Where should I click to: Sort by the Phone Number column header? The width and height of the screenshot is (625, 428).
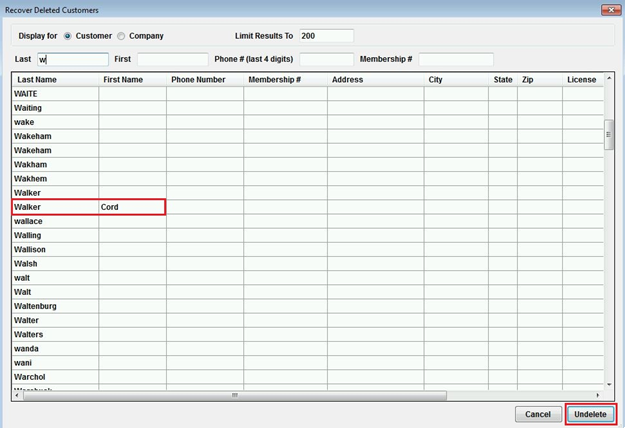205,80
